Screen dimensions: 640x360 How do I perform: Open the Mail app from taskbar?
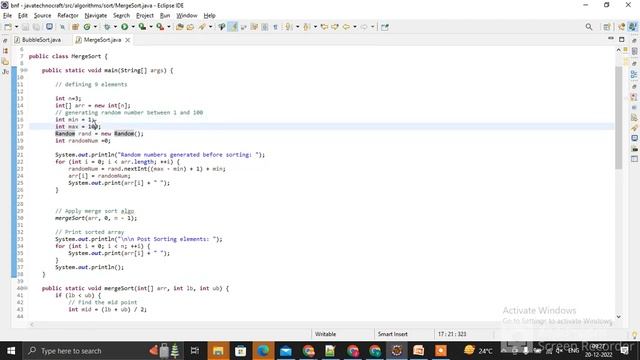286,351
